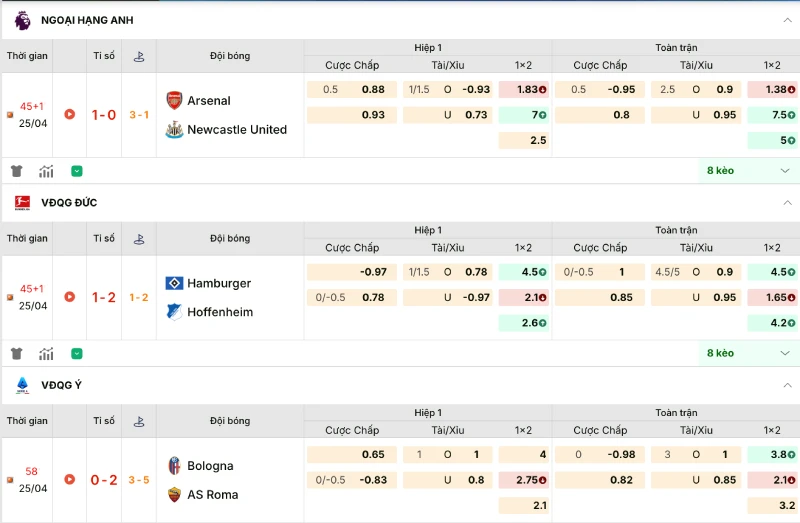Click the Bundesliga logo beside VĐQG Đức
800x523 pixels.
[22, 203]
